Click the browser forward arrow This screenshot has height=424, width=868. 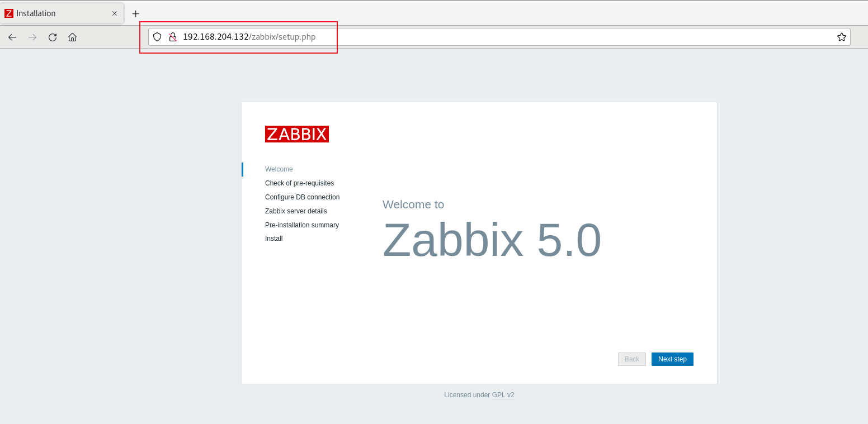coord(32,37)
